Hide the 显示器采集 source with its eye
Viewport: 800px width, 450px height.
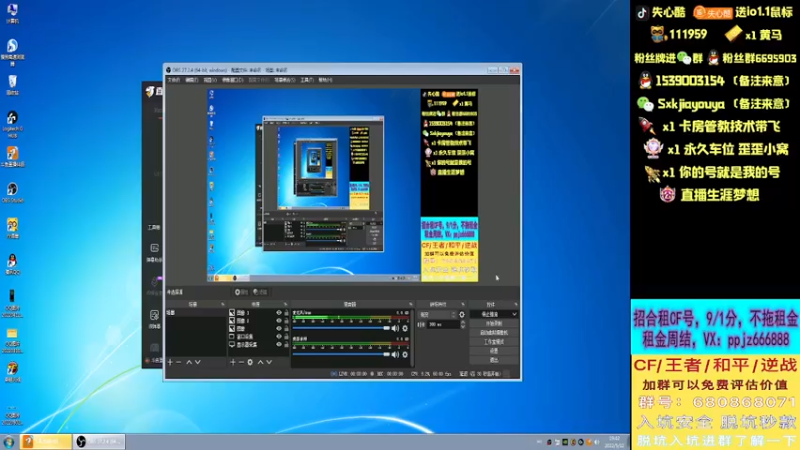pos(279,344)
